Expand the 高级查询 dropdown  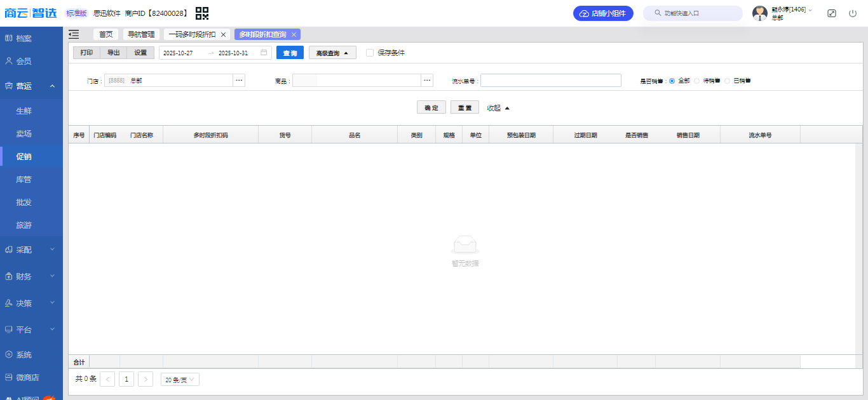pos(332,53)
